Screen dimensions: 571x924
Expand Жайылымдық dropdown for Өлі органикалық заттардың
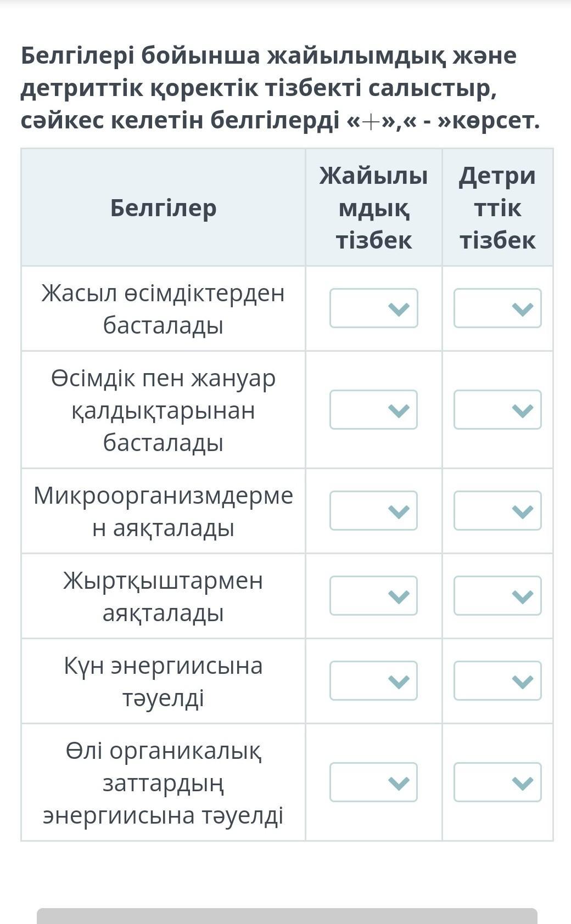click(373, 782)
